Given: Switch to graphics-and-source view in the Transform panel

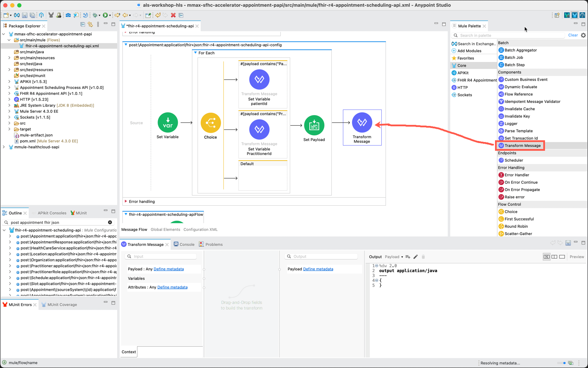Looking at the screenshot, I should [546, 257].
